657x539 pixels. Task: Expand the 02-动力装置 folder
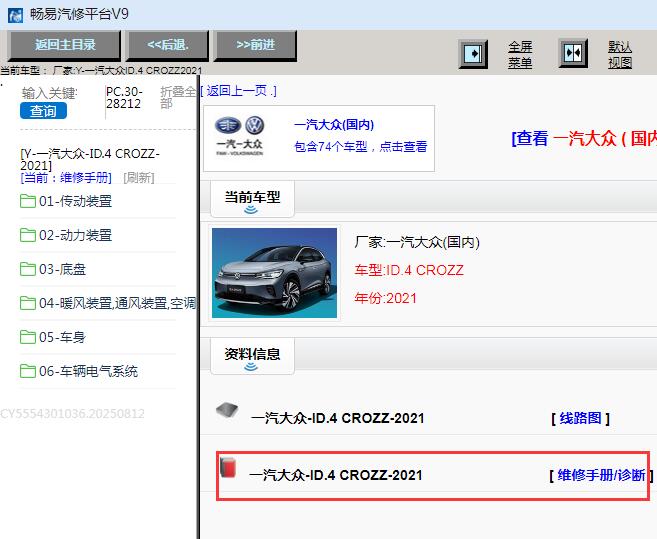click(x=75, y=235)
